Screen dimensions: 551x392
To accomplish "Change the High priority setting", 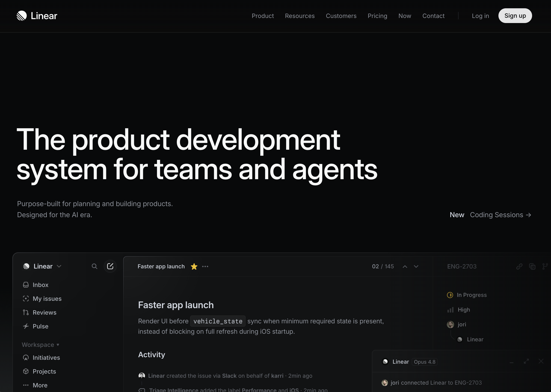I will click(x=459, y=310).
